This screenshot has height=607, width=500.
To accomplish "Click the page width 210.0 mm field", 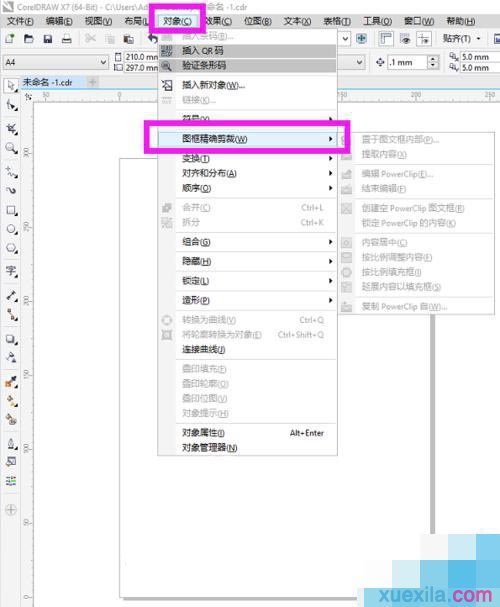I will pyautogui.click(x=141, y=57).
